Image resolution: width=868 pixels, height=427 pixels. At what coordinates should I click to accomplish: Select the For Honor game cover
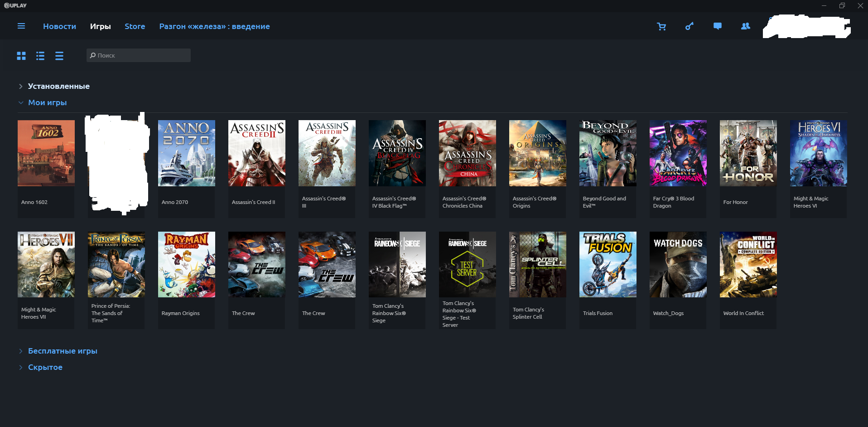(748, 153)
